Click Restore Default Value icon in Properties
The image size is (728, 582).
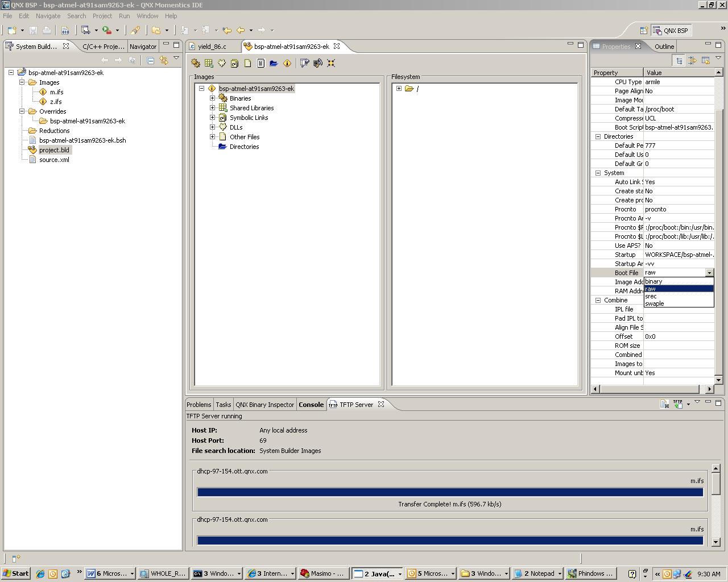click(x=705, y=60)
